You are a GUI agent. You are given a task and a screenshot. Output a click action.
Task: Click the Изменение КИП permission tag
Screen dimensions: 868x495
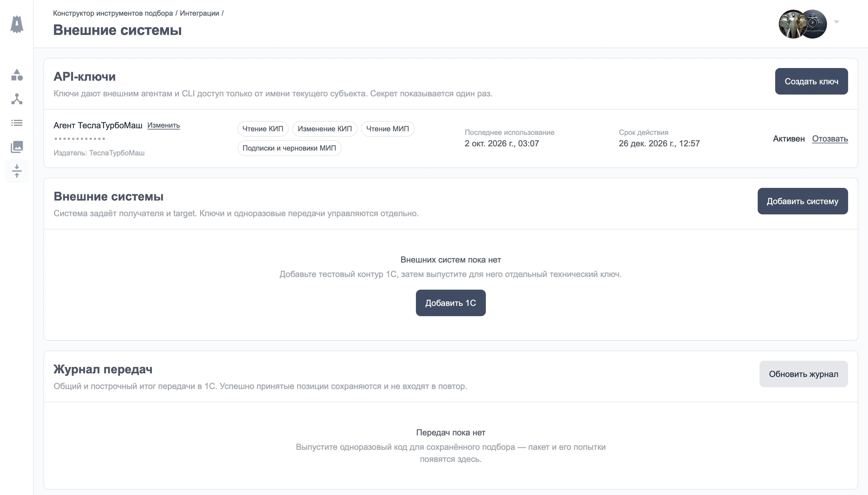coord(325,129)
